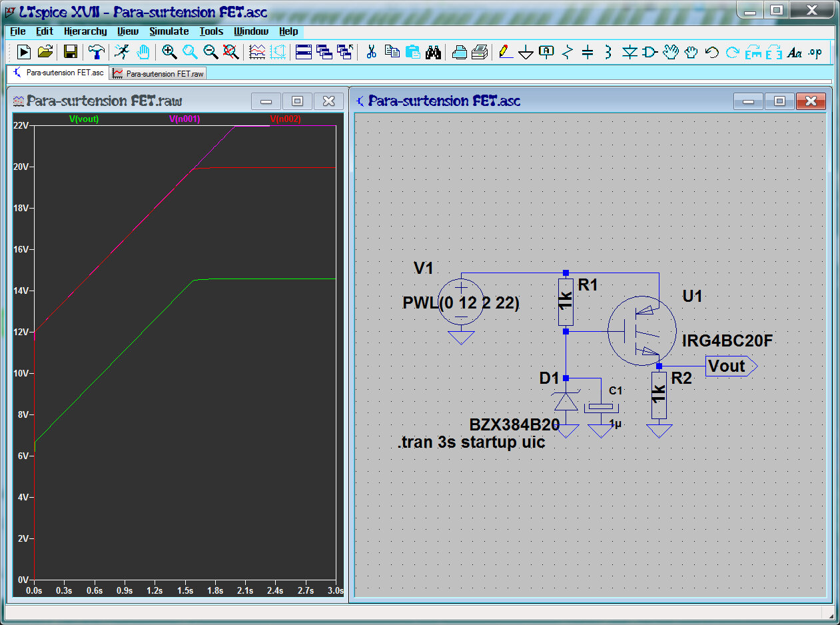Screen dimensions: 840x625
Task: Click the PWL(0 12 2 22) source value
Action: [461, 303]
